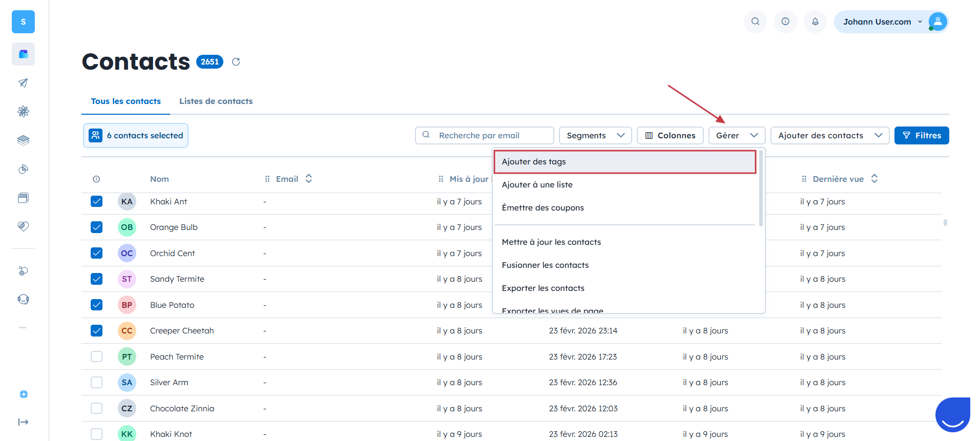Screen dimensions: 980x441
Task: Click the Recherche par email field
Action: pyautogui.click(x=485, y=135)
